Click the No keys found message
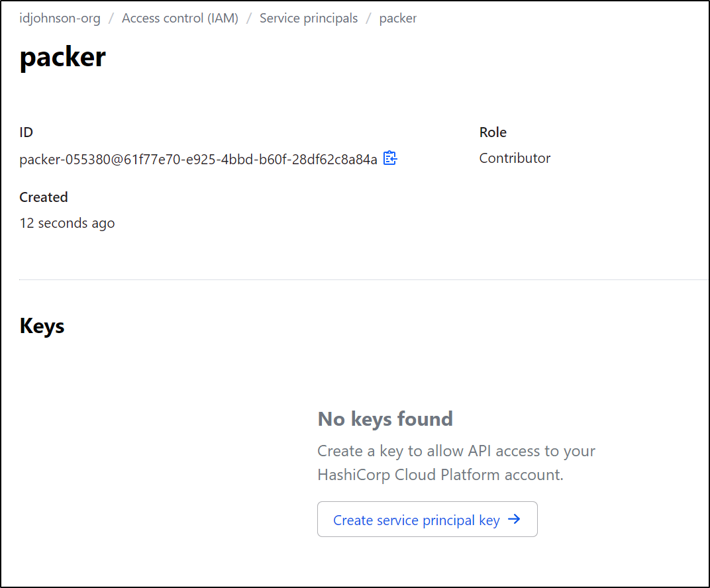The width and height of the screenshot is (710, 588). point(385,418)
